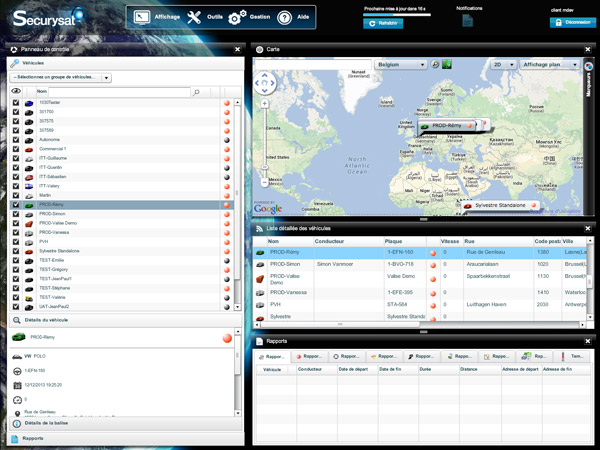This screenshot has height=450, width=600.
Task: Uncheck the Autonome vehicle checkbox
Action: point(16,140)
